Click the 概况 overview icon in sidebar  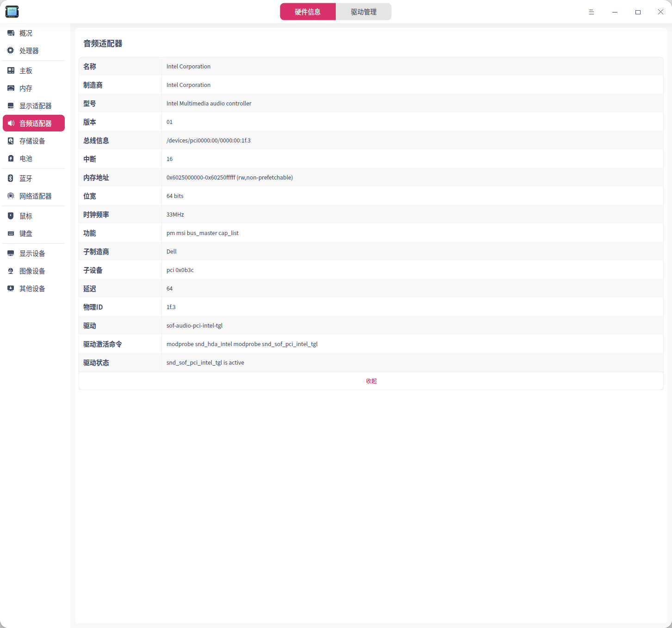coord(11,33)
